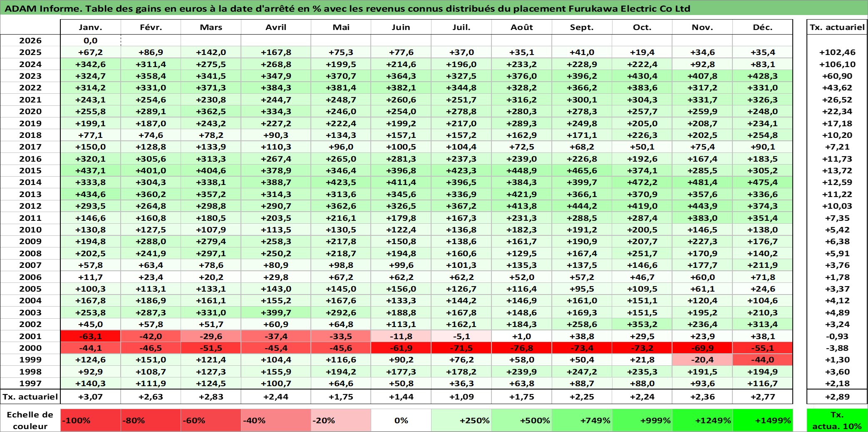Screen dimensions: 868x432
Task: Click the +399,7 cell in April 2003
Action: (x=276, y=312)
